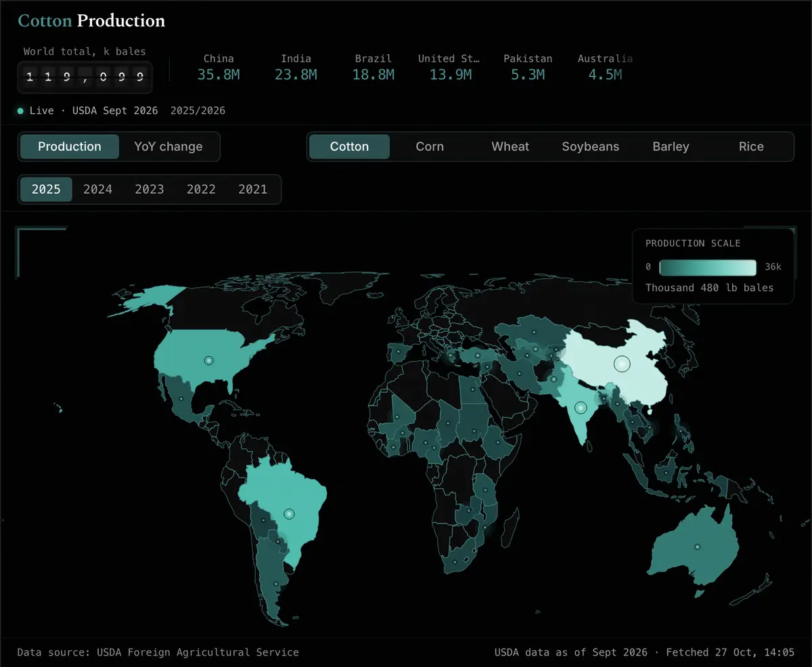Click the Brazil map marker circle
The image size is (812, 667).
289,514
